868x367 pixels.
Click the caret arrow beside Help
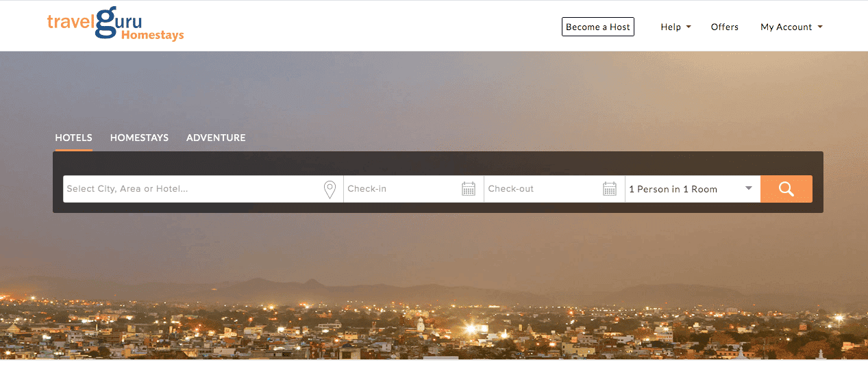[689, 27]
